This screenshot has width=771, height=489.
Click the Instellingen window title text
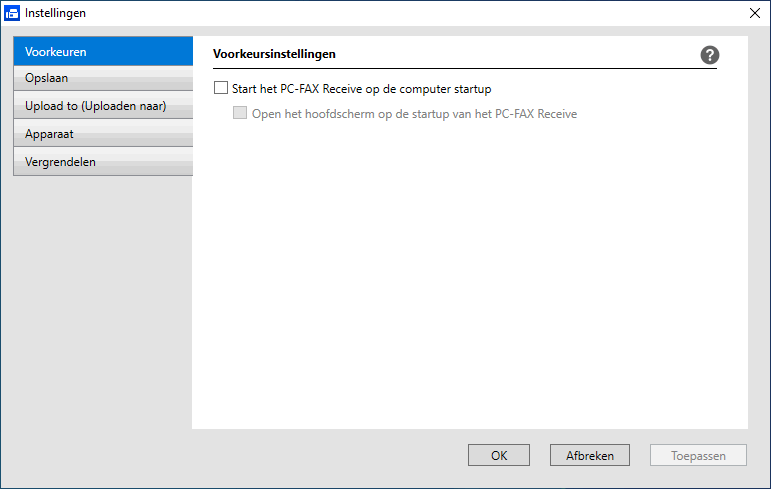(x=56, y=13)
